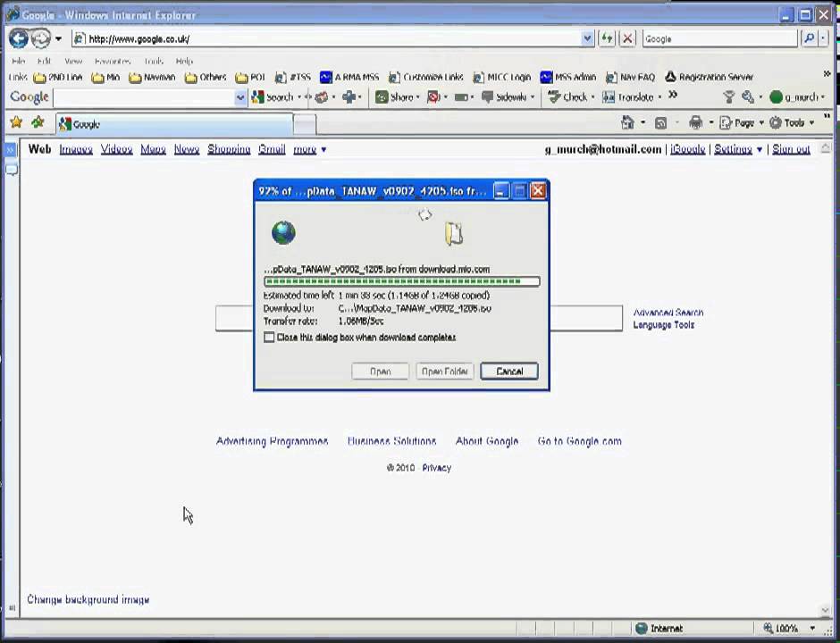Click the Privacy link
The width and height of the screenshot is (840, 643).
(437, 468)
